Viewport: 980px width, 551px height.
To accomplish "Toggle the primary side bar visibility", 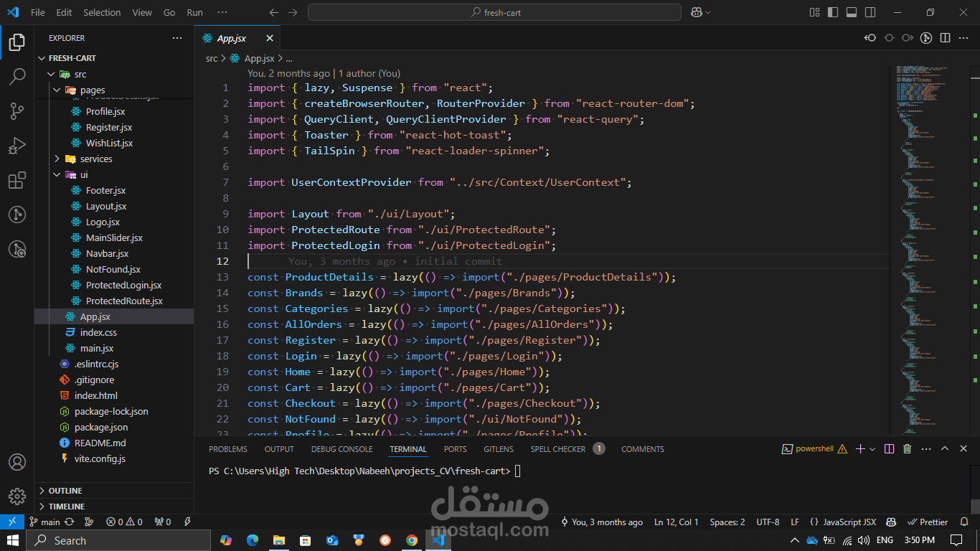I will click(x=833, y=12).
